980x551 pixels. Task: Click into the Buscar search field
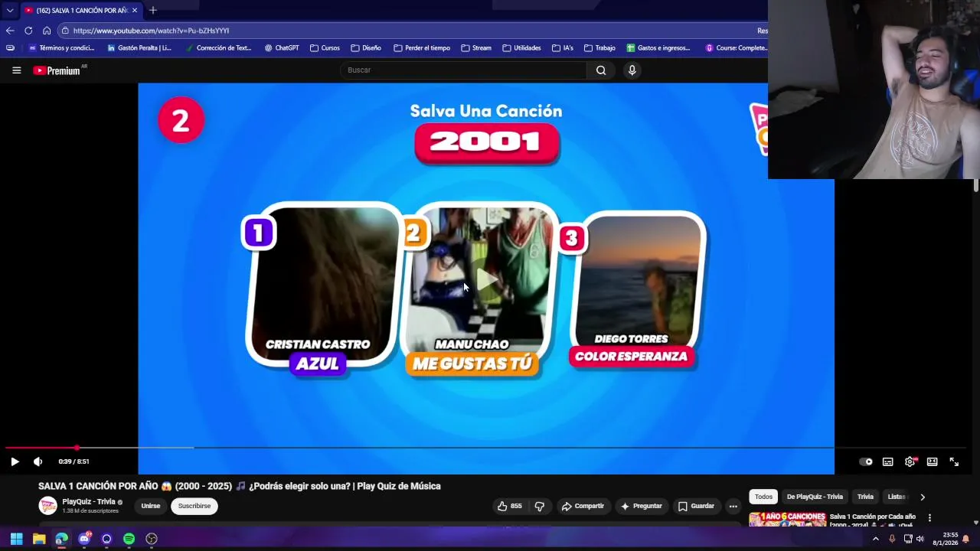463,70
